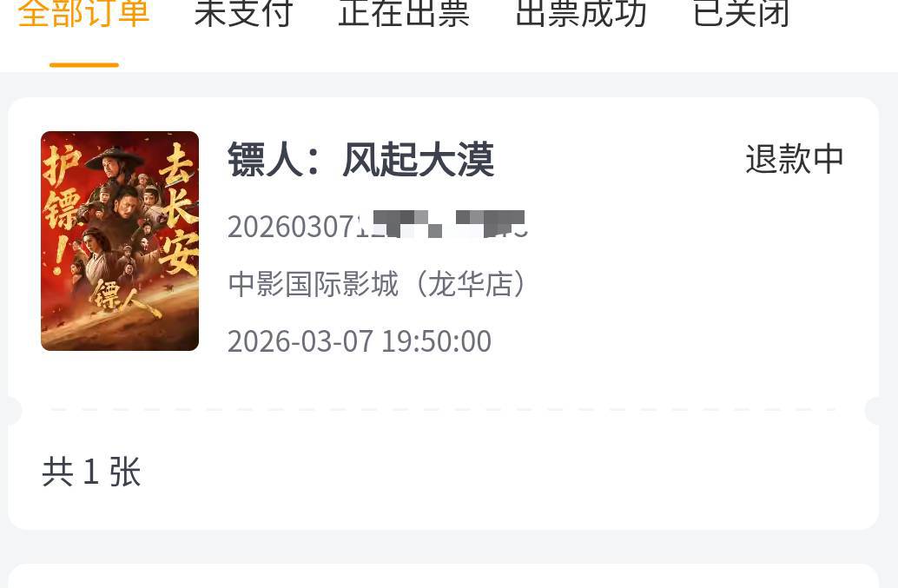Screen dimensions: 898x588
Task: Select the 出票成功 tab
Action: 581,14
